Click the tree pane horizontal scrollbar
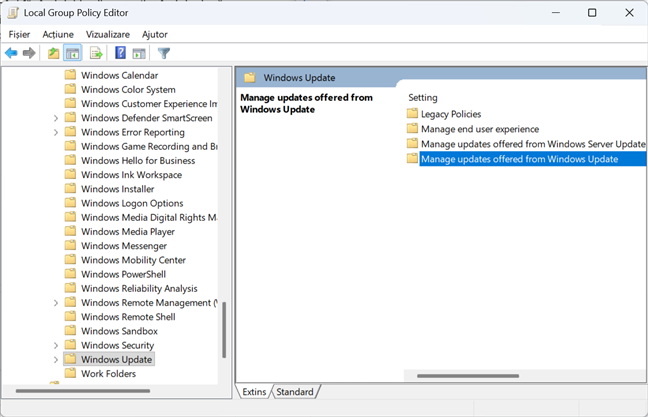This screenshot has width=648, height=417. (x=83, y=391)
